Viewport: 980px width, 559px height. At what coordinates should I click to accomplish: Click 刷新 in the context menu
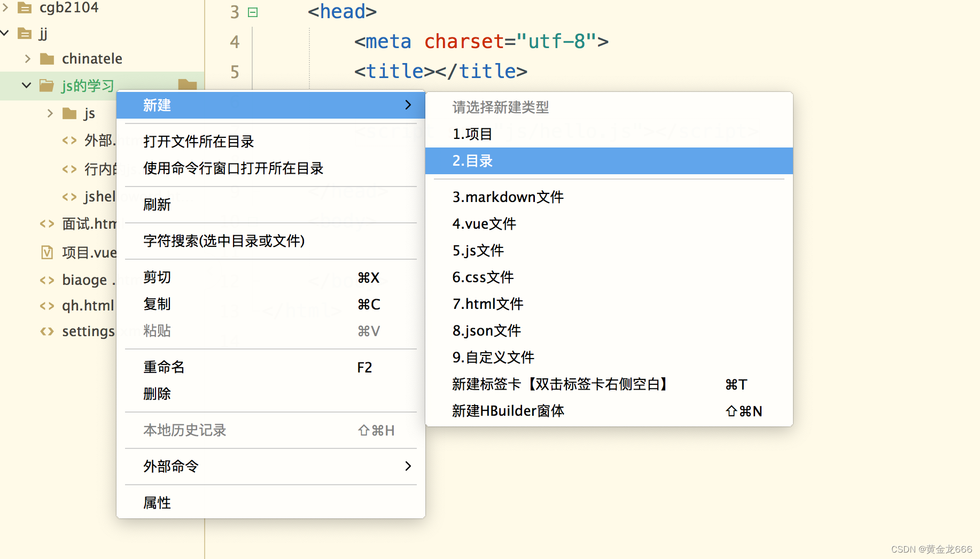tap(271, 205)
